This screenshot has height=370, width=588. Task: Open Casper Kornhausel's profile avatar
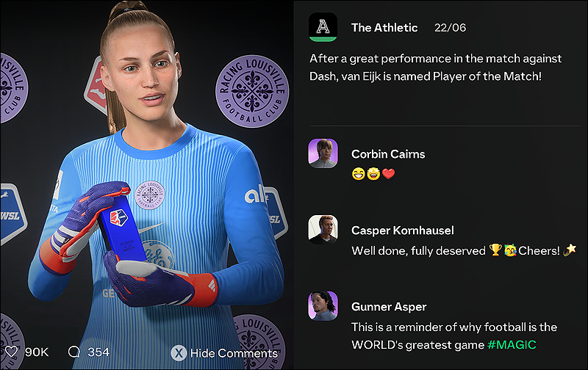tap(323, 229)
